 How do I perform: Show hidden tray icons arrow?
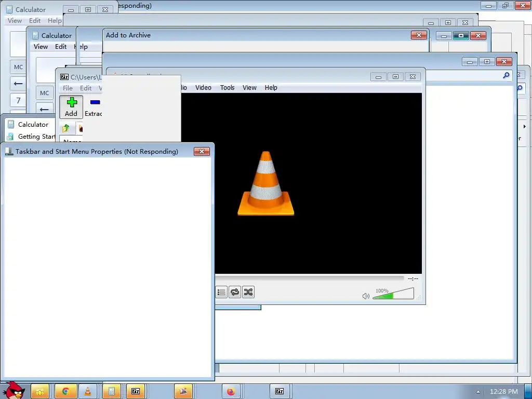[478, 392]
